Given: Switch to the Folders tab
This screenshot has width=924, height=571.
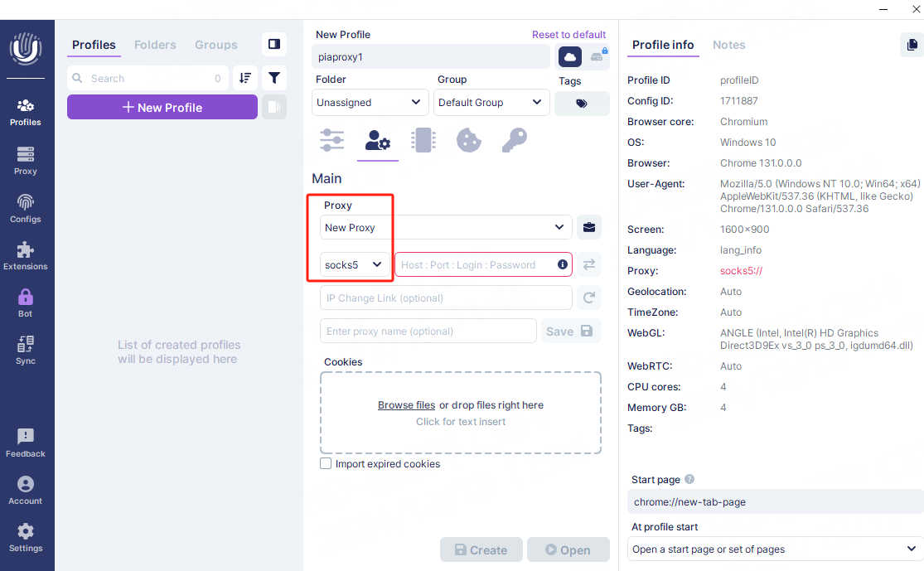Looking at the screenshot, I should click(x=155, y=45).
